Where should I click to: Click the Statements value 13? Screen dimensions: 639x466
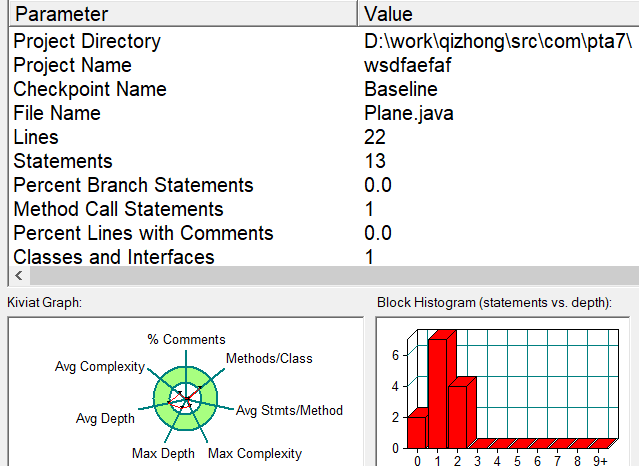pyautogui.click(x=375, y=161)
